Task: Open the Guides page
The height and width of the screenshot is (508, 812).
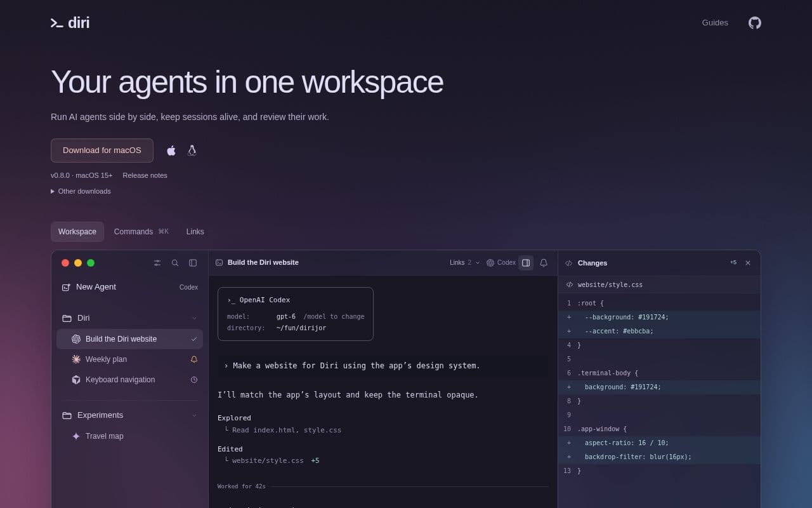Action: point(715,23)
